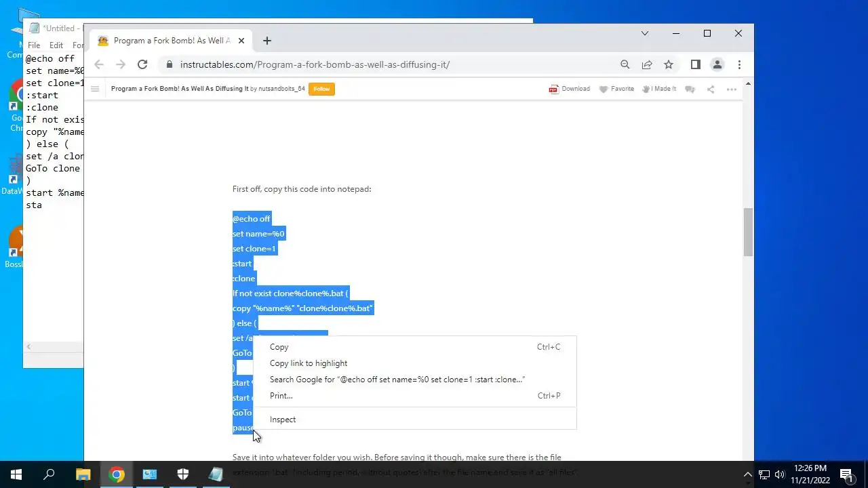Click the Download PDF icon
This screenshot has height=488, width=868.
click(x=570, y=89)
